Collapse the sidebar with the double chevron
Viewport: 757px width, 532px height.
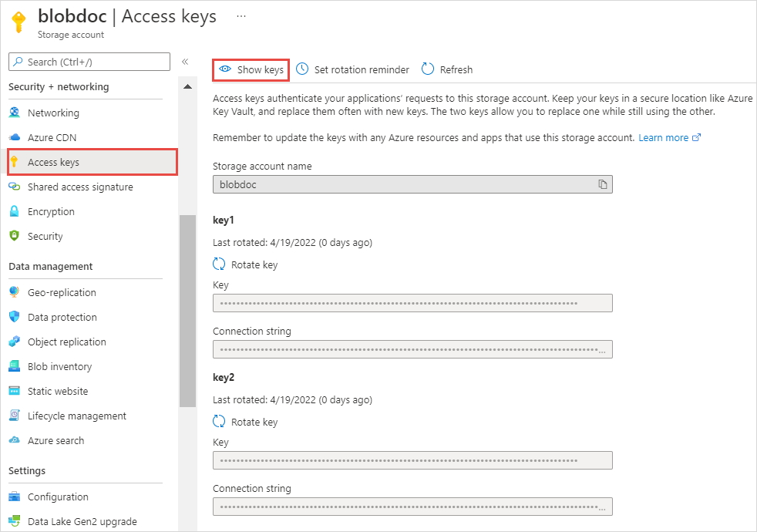185,62
